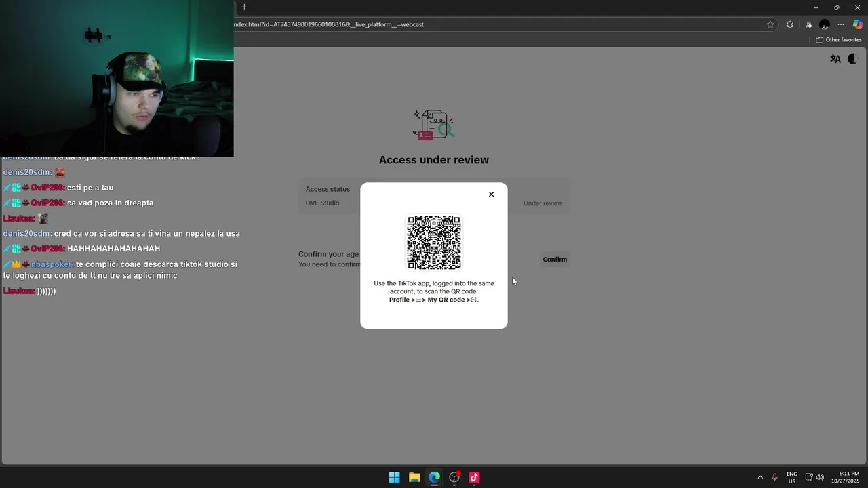Click the Confirm age button
868x488 pixels.
pyautogui.click(x=555, y=260)
